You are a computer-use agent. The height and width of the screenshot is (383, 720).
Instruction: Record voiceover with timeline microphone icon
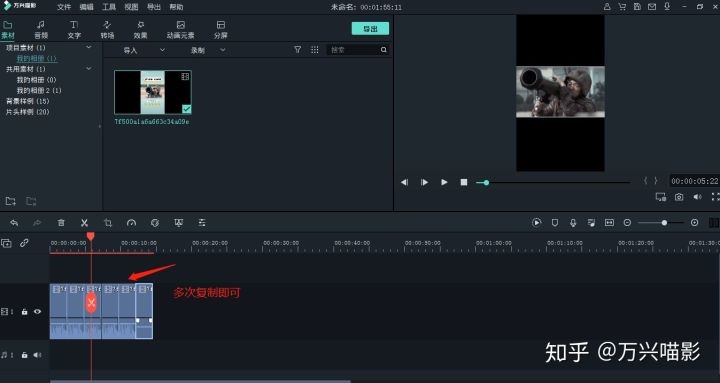(573, 222)
